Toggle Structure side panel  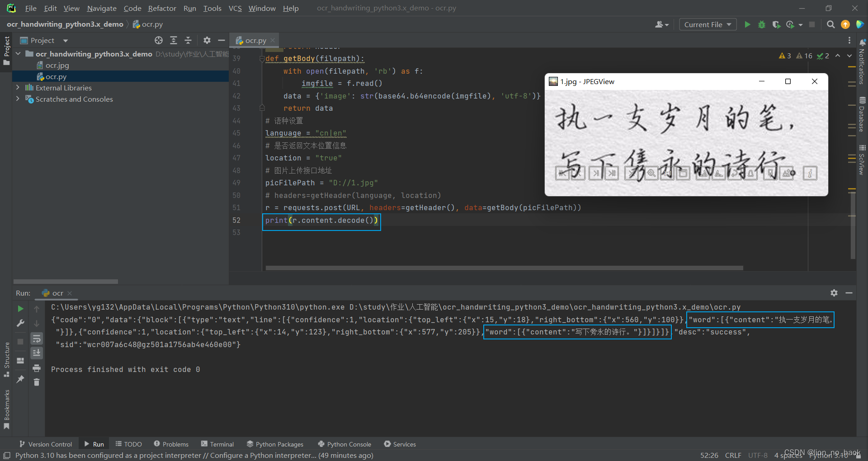click(x=6, y=360)
